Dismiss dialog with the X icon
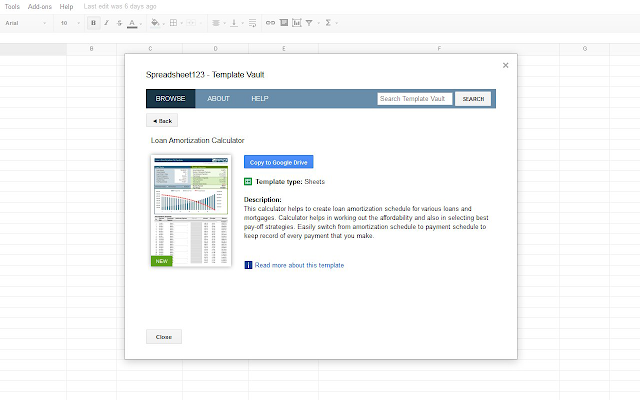The image size is (640, 400). (x=505, y=65)
